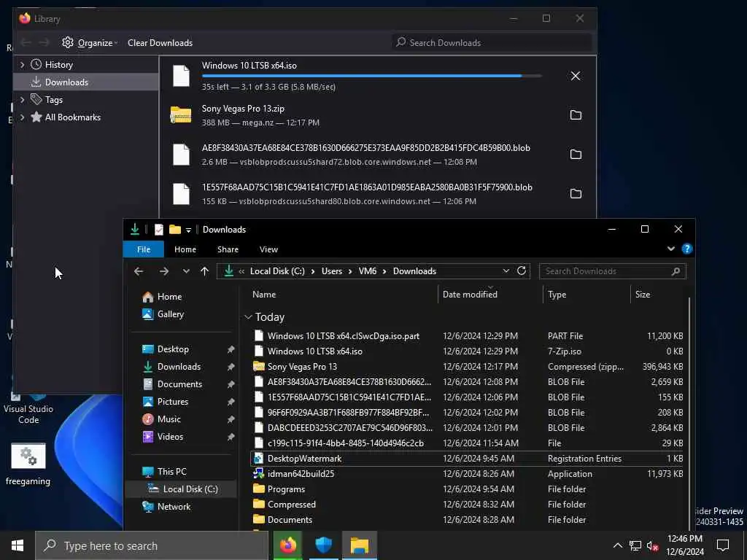Go back in File Explorer
This screenshot has width=747, height=560.
click(139, 271)
